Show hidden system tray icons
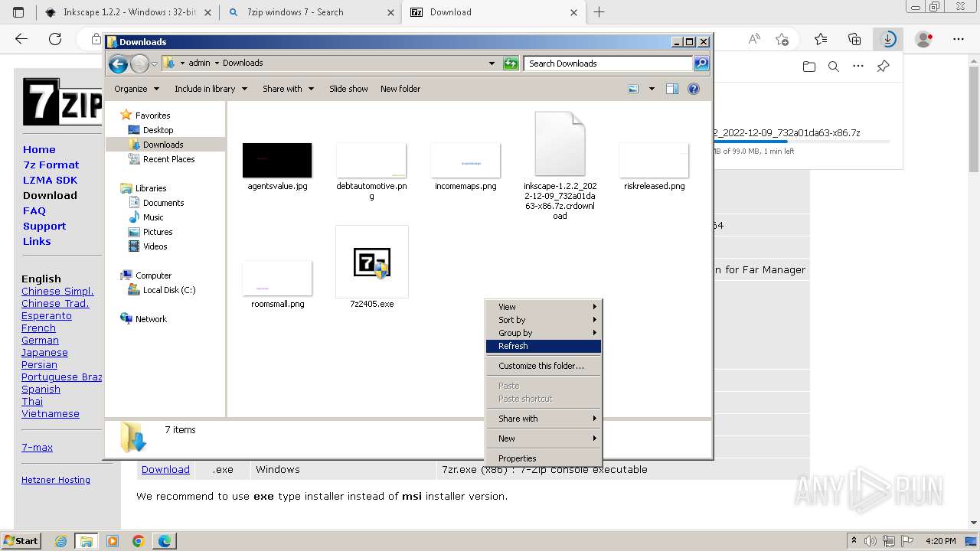Image resolution: width=980 pixels, height=551 pixels. click(854, 541)
